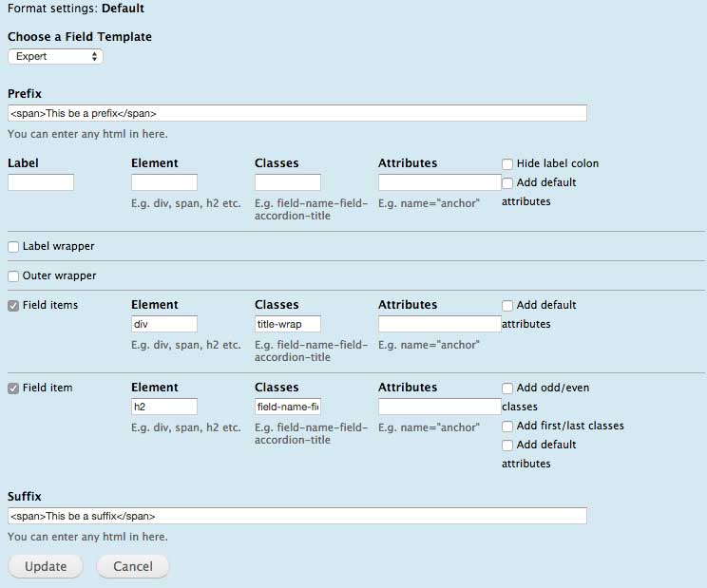Uncheck the Field item checkbox
This screenshot has height=588, width=707.
click(x=13, y=389)
